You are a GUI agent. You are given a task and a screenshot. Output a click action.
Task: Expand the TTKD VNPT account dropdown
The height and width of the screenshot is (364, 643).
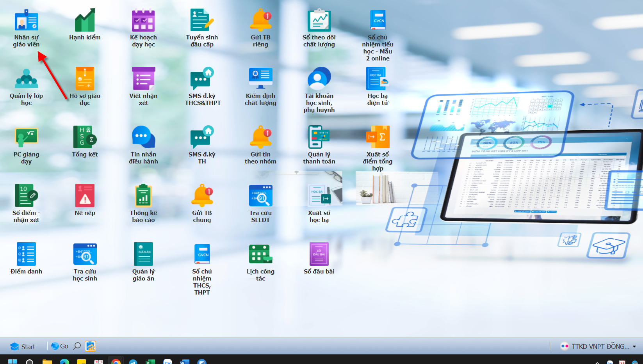tap(634, 346)
